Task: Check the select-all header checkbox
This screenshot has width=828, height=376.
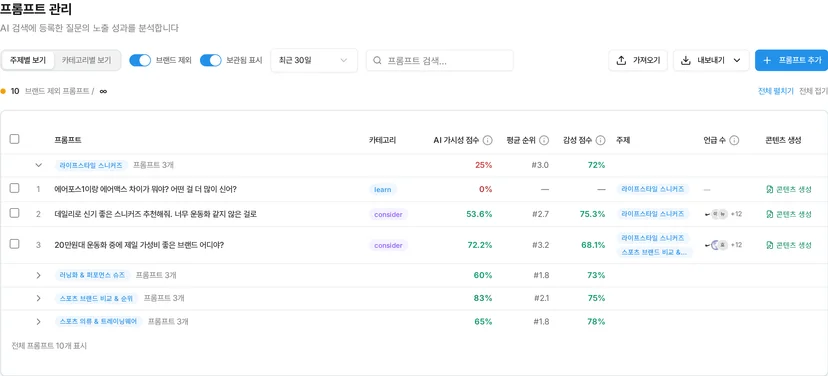Action: (15, 139)
